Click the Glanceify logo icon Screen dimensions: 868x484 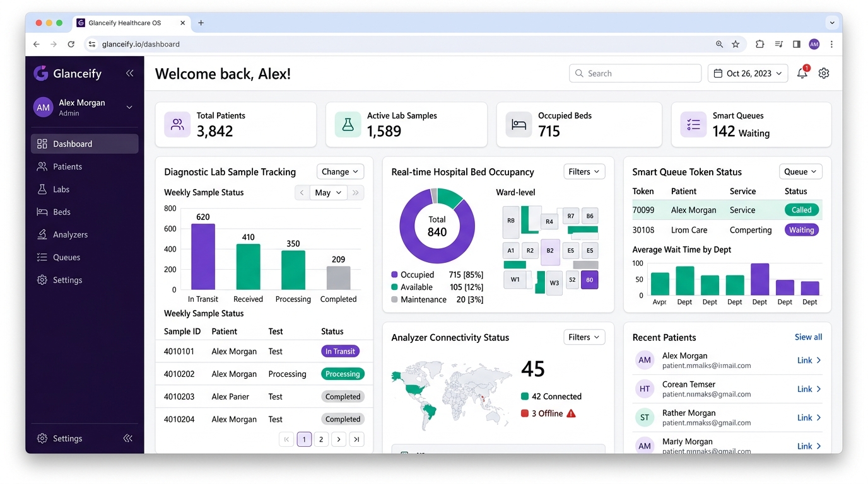click(41, 73)
